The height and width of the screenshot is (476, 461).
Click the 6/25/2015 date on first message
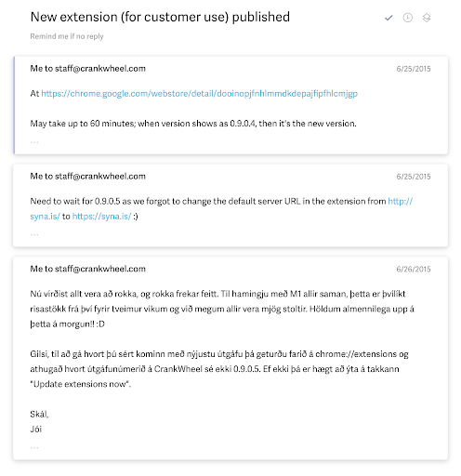tap(414, 69)
